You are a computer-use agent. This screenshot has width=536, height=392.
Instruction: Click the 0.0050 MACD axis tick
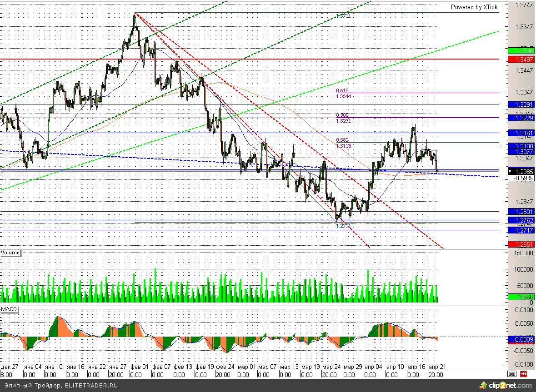pos(525,323)
